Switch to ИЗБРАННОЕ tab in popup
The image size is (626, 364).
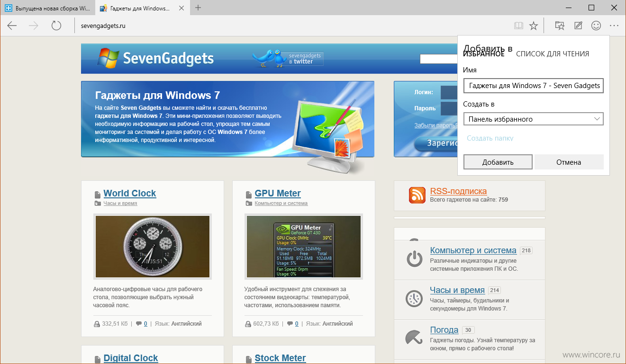coord(484,54)
